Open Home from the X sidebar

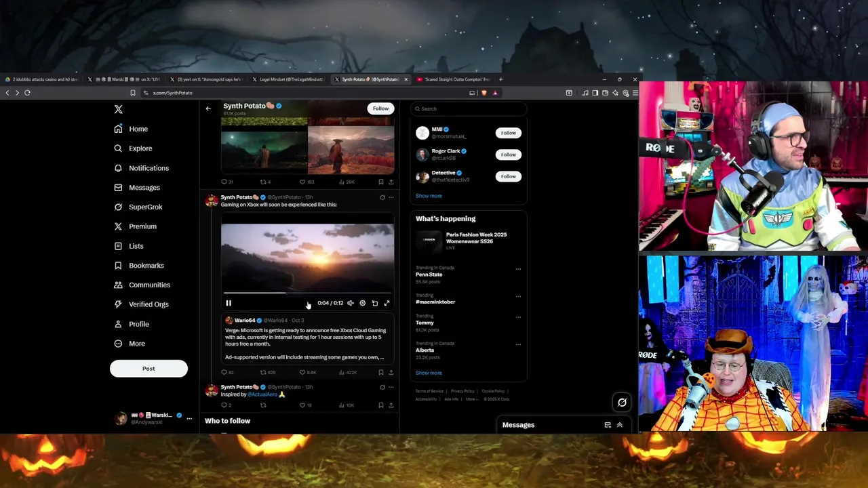point(132,129)
